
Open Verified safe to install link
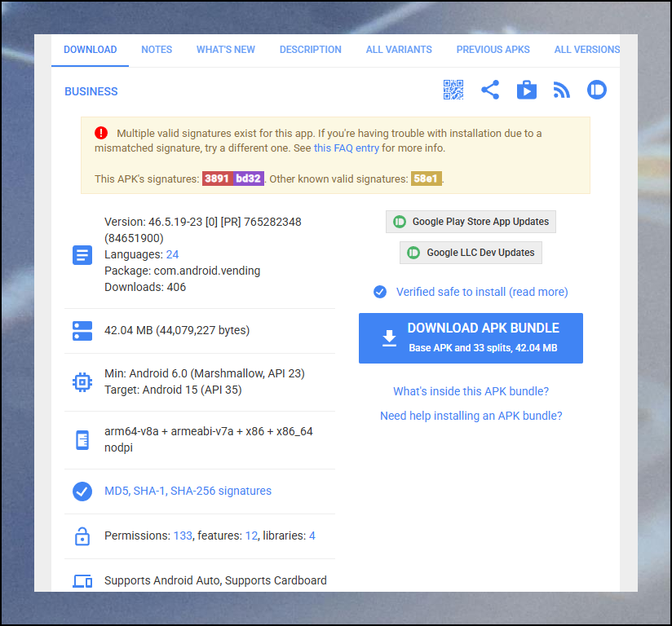click(482, 292)
